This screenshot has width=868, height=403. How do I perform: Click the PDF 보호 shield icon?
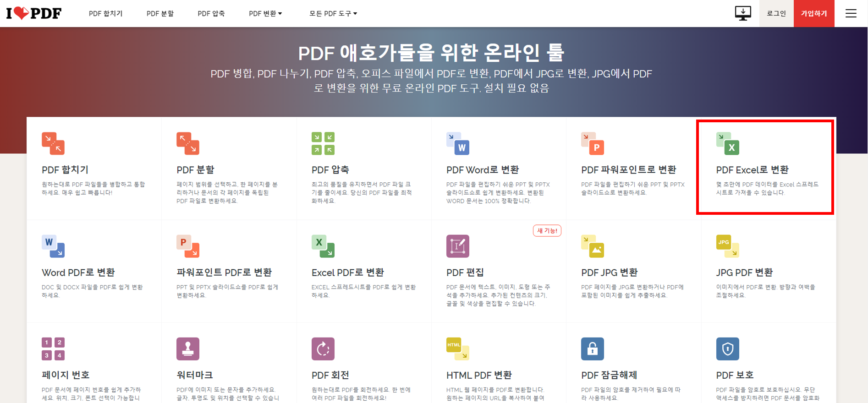(x=728, y=349)
